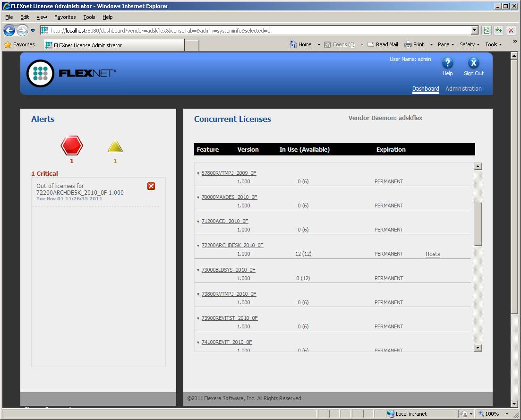Screen dimensions: 521x420
Task: Open the 71200ACD_2010_0F feature link
Action: (x=225, y=221)
